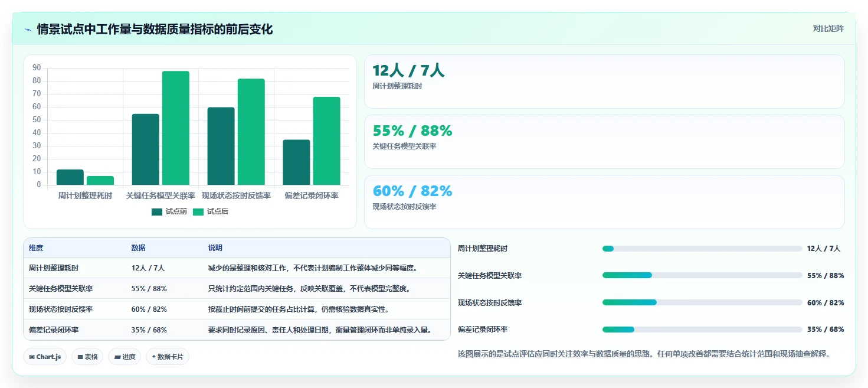Screen dimensions: 868x388
Task: Click the explanation starting 只统计约定范围内关键任务
Action: (x=309, y=289)
